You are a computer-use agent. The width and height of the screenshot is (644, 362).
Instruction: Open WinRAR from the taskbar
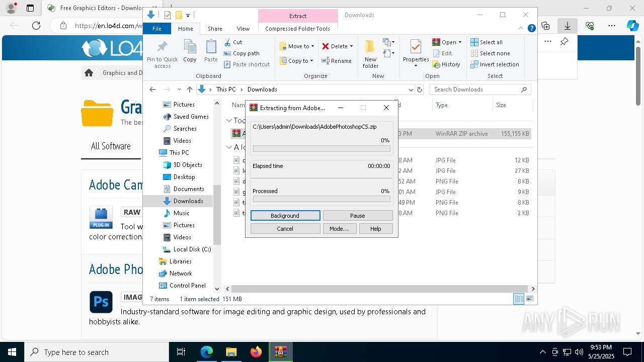280,352
